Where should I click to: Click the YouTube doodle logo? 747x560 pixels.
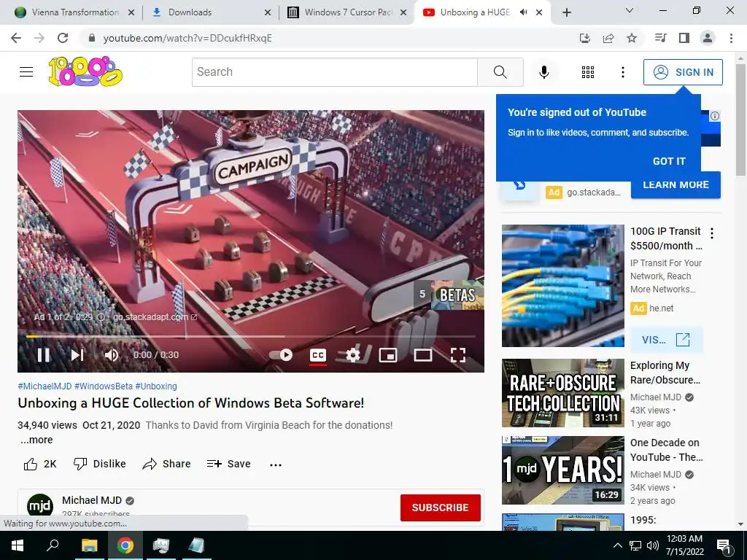click(85, 71)
